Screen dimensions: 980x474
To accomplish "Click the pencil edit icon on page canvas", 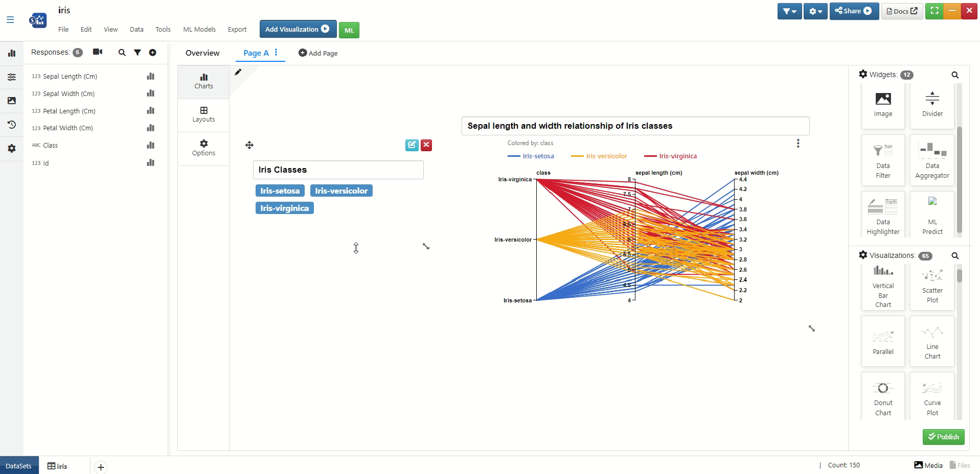I will (x=238, y=72).
